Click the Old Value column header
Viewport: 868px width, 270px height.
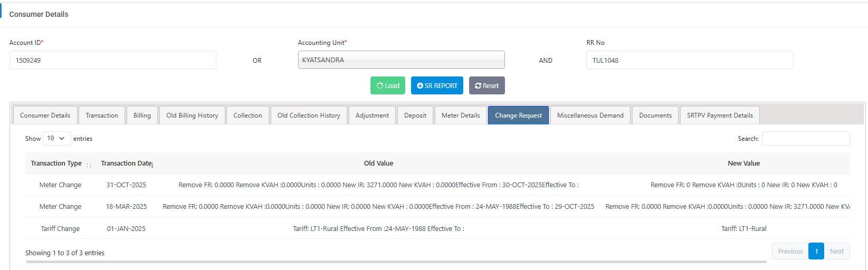tap(378, 163)
